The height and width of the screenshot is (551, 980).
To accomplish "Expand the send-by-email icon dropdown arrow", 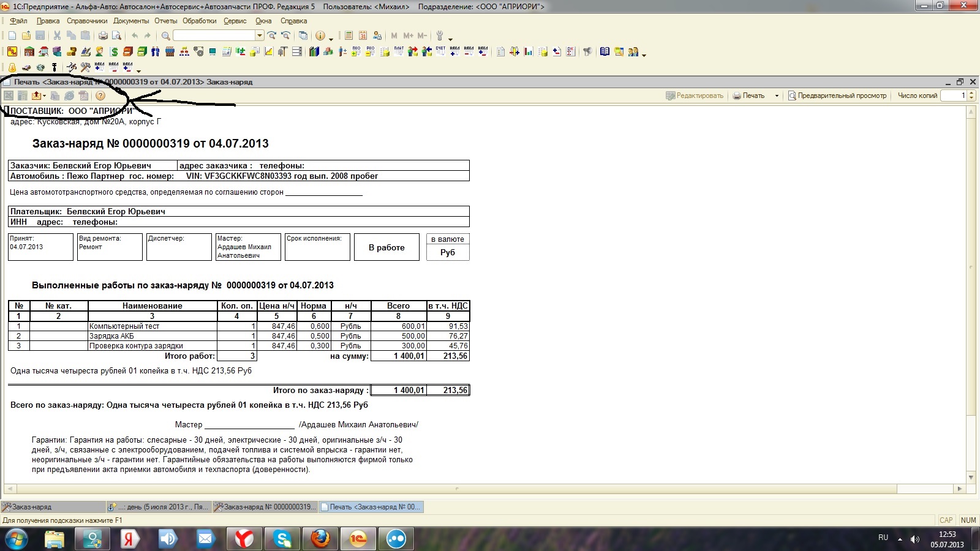I will (x=45, y=96).
